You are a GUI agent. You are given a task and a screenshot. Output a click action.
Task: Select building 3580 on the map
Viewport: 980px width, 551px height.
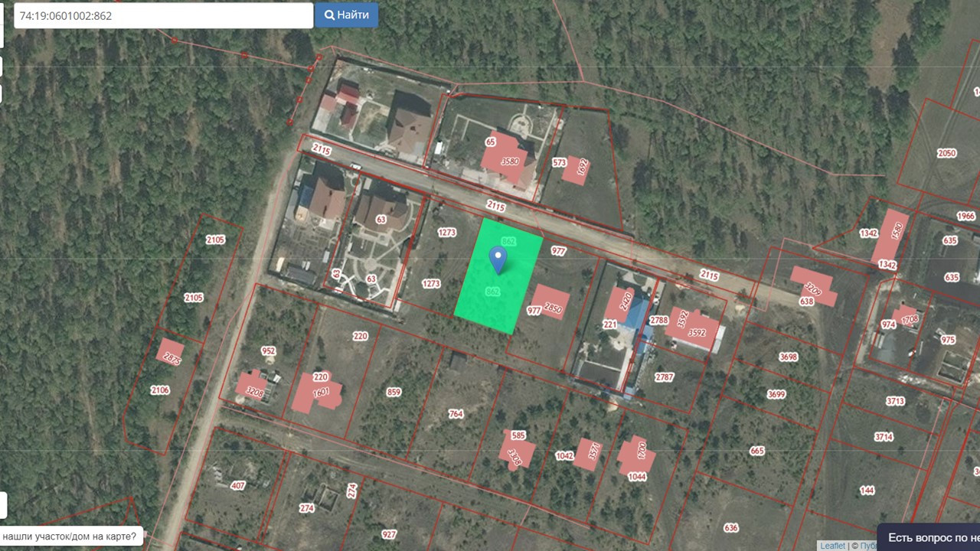point(510,161)
